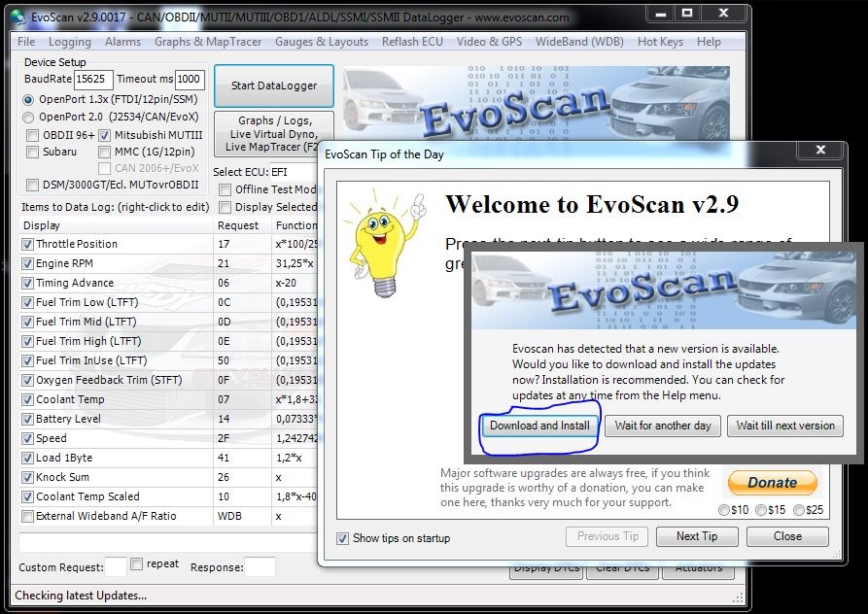The image size is (868, 614).
Task: Enable the OBDII 96+ checkbox
Action: tap(33, 135)
